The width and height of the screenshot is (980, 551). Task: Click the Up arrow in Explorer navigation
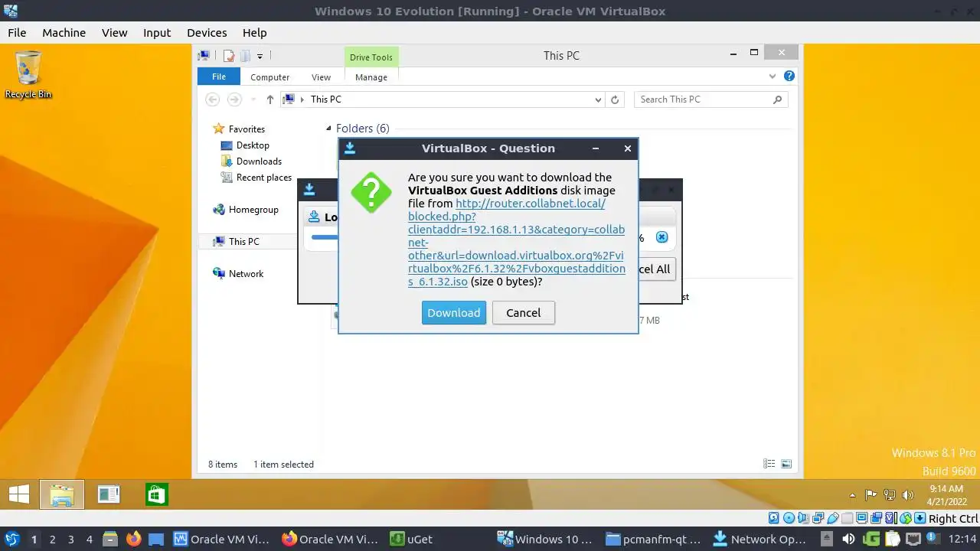269,99
